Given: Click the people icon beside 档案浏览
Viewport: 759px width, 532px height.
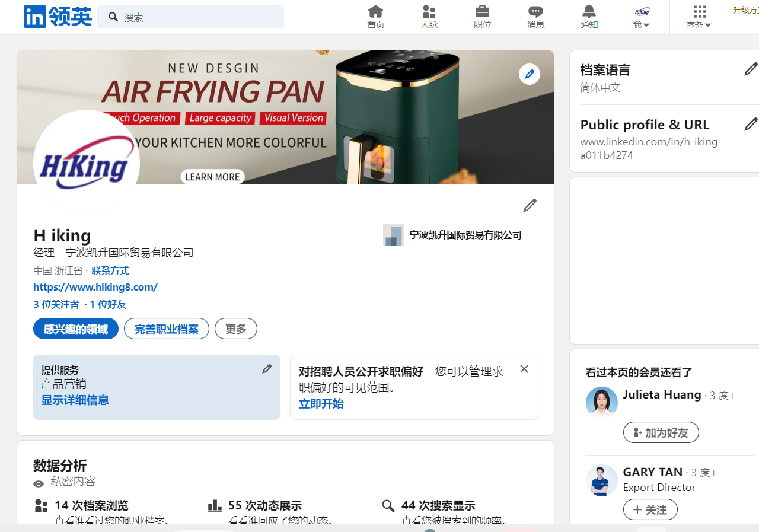Looking at the screenshot, I should tap(41, 506).
